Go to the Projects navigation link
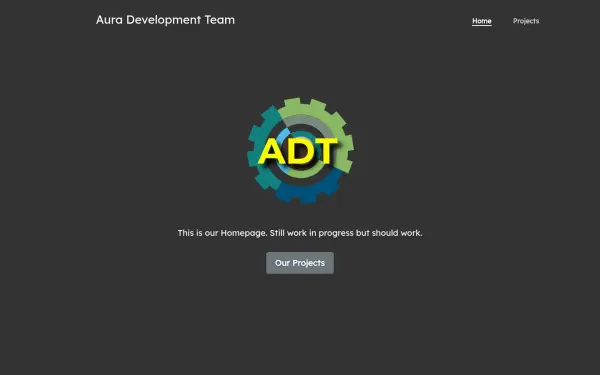 point(526,21)
